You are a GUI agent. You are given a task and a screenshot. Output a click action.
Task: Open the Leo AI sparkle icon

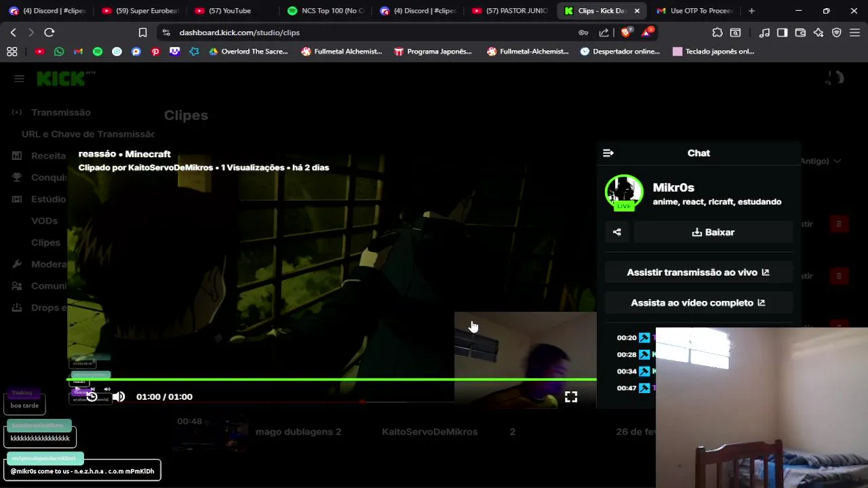point(818,33)
